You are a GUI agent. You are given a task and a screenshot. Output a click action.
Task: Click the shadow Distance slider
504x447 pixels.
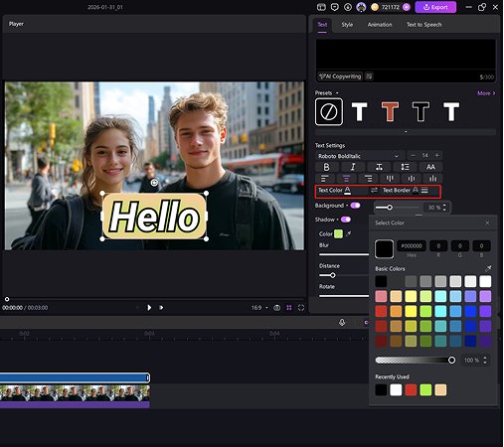click(344, 275)
